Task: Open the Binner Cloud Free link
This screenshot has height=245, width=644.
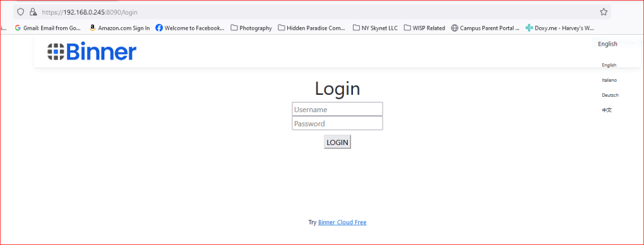Action: point(342,222)
